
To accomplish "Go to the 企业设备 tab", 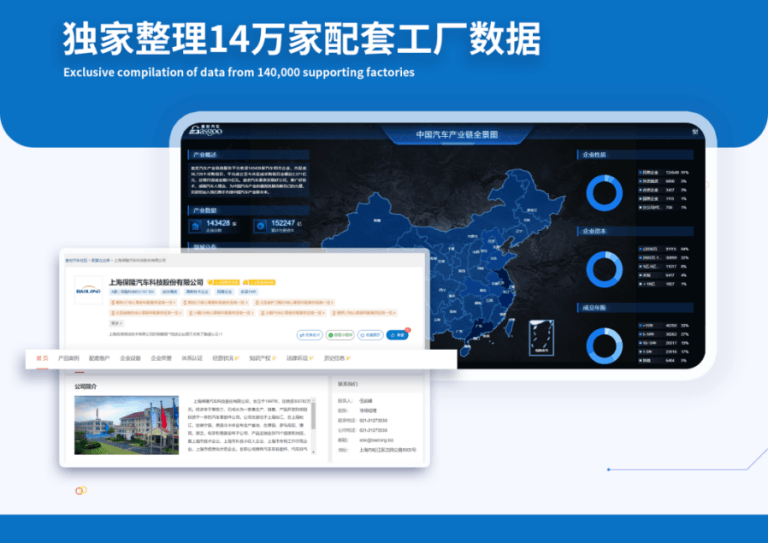I will coord(130,358).
